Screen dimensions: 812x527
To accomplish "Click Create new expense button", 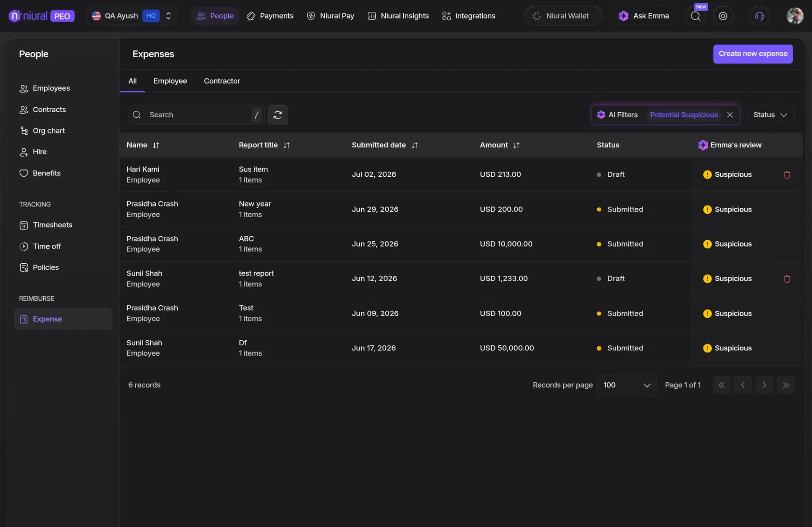I will click(752, 54).
